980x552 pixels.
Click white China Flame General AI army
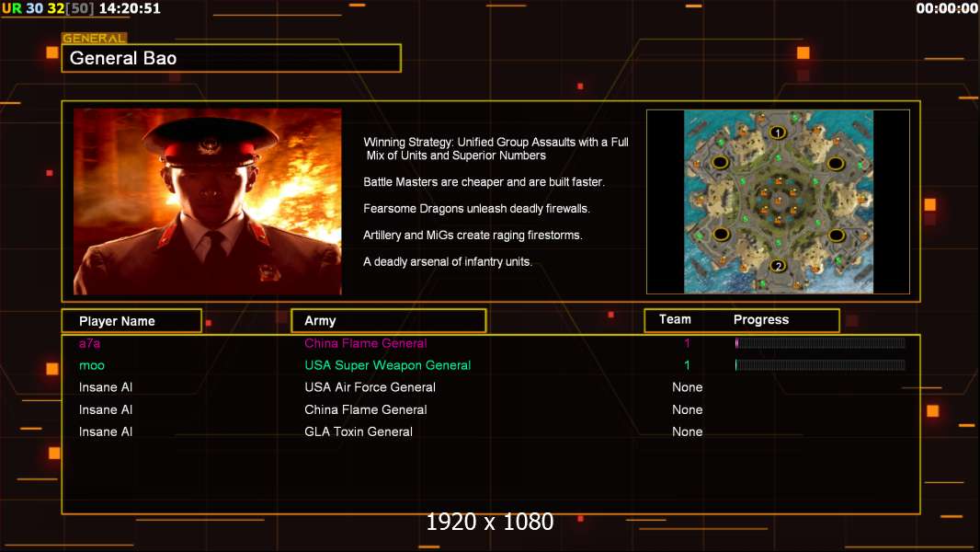click(366, 409)
